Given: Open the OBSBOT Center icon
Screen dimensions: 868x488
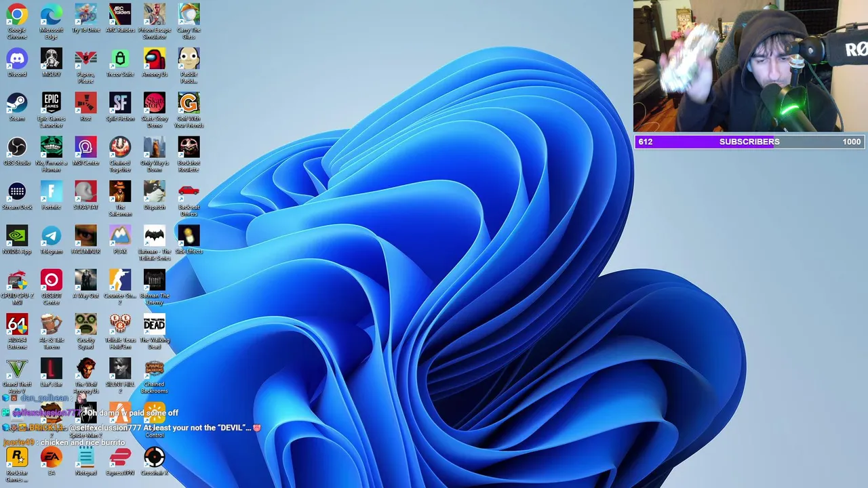Looking at the screenshot, I should pyautogui.click(x=52, y=287).
